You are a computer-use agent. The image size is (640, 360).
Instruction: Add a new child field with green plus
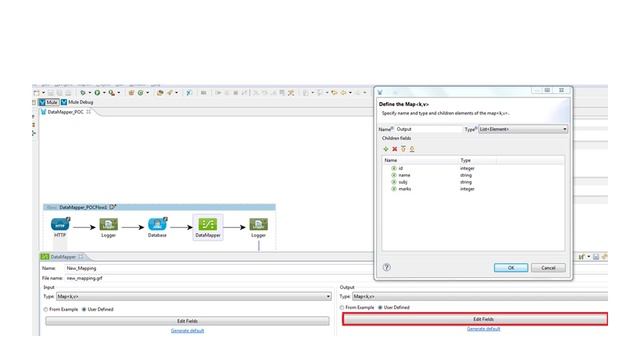coord(386,149)
